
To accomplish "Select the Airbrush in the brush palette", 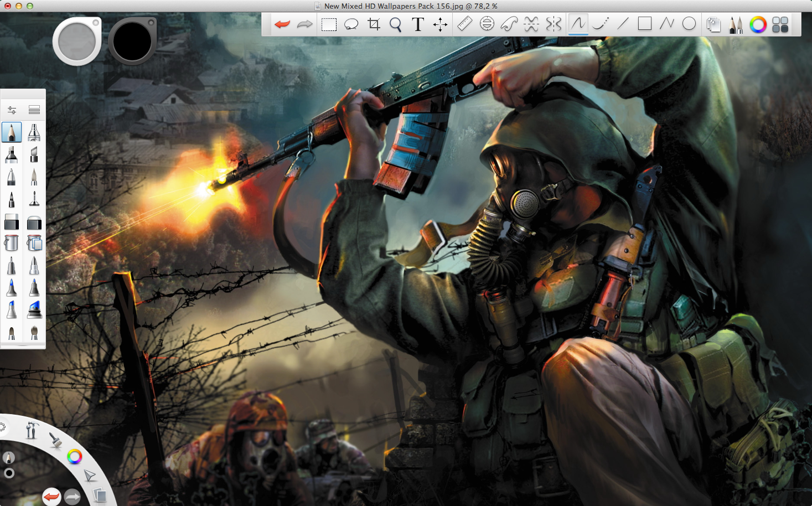I will (x=34, y=132).
